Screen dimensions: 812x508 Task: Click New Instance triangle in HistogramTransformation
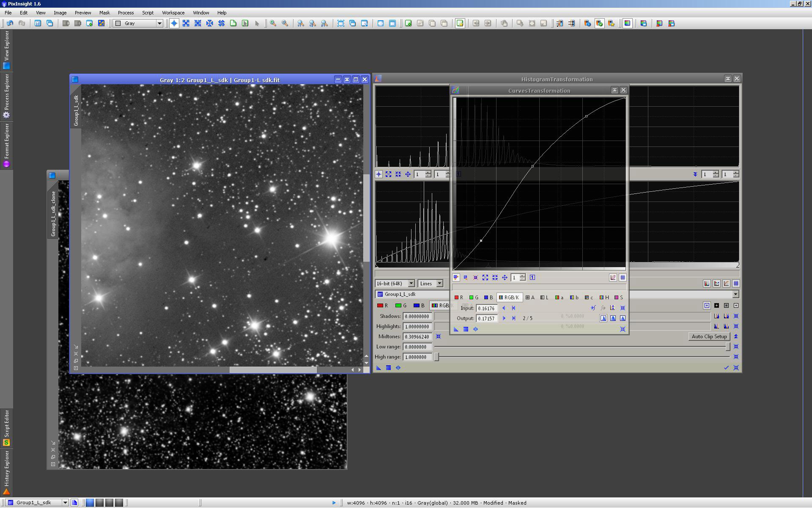click(379, 368)
